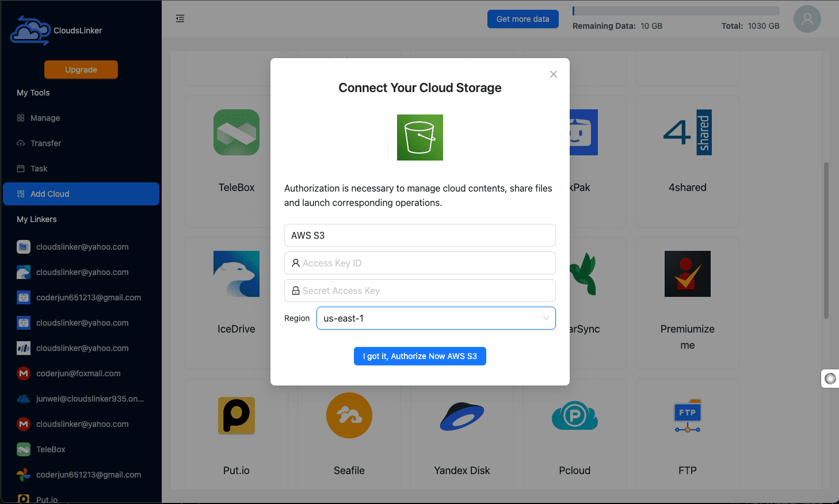This screenshot has width=839, height=504.
Task: Click I got it, Authorize Now AWS S3
Action: 420,356
